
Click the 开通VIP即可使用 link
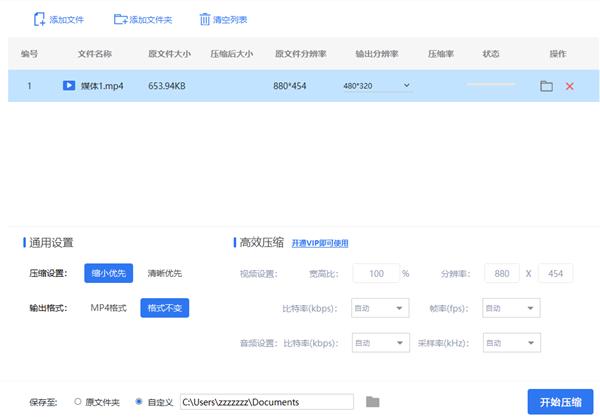click(320, 243)
